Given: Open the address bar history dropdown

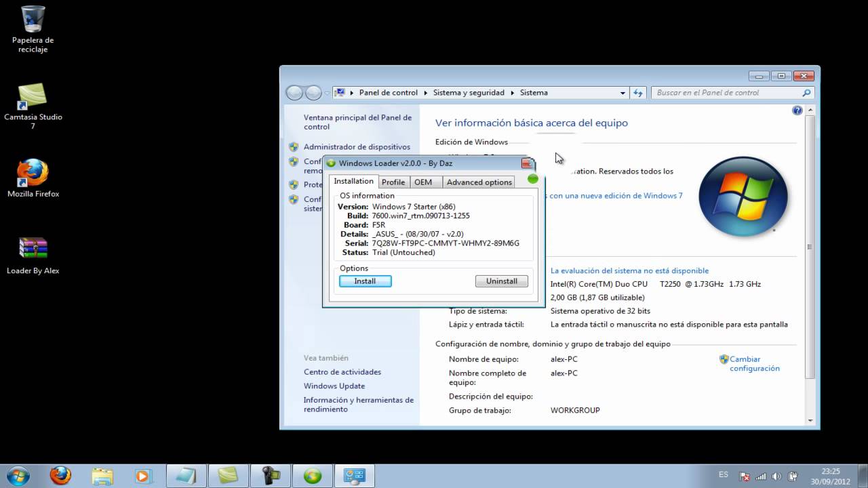Looking at the screenshot, I should (x=623, y=93).
